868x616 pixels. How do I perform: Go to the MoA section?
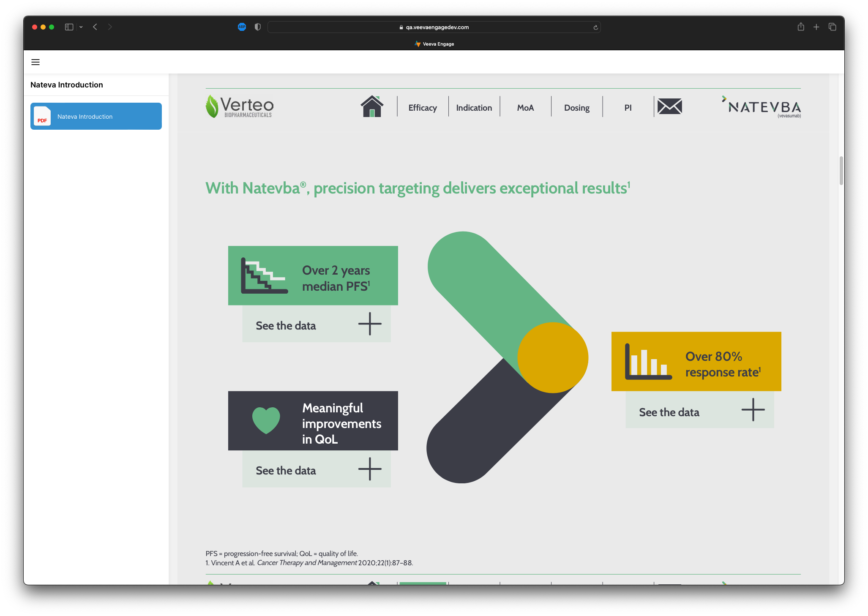pyautogui.click(x=525, y=108)
